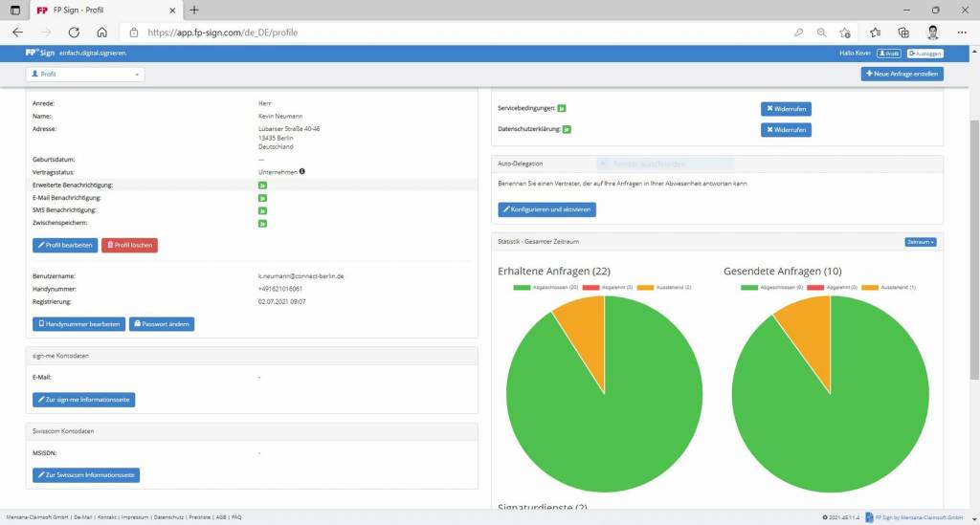The image size is (980, 525).
Task: Expand the Zeitraum statistics dropdown
Action: [920, 242]
